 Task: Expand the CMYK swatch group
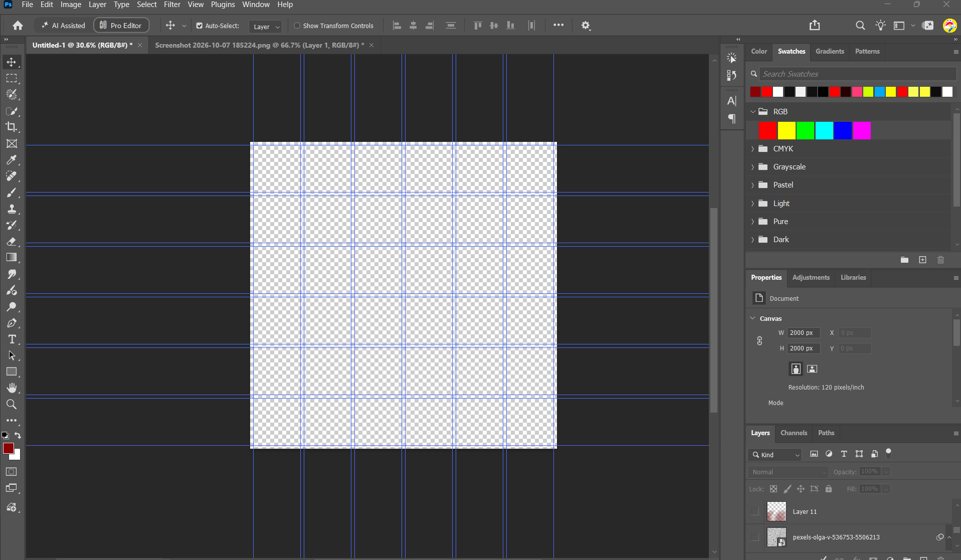[752, 149]
